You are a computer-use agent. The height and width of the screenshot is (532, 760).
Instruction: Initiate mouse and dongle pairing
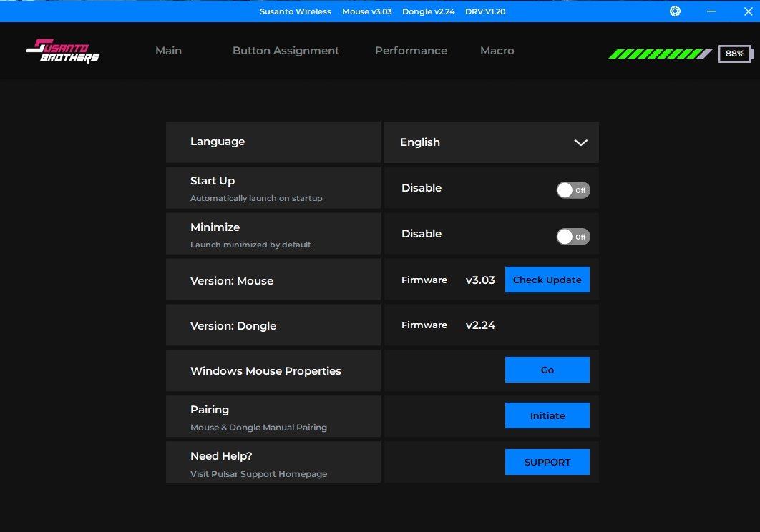click(547, 415)
